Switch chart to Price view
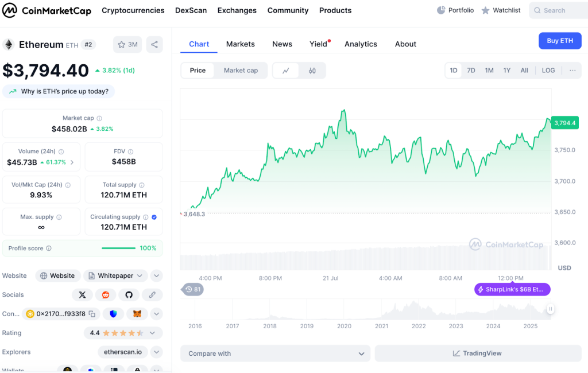Image resolution: width=588 pixels, height=373 pixels. pos(198,71)
